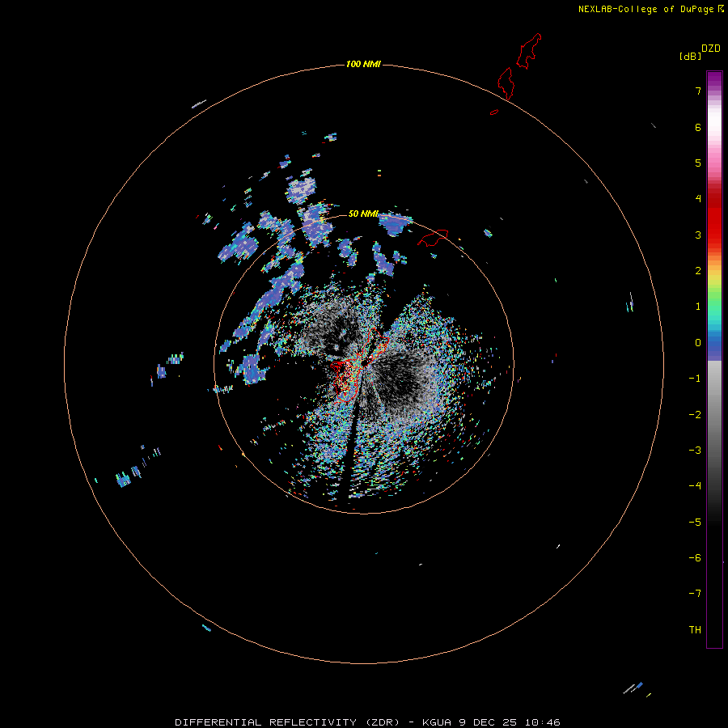This screenshot has width=728, height=728.
Task: Click the colorbar value 0 label
Action: pyautogui.click(x=698, y=343)
